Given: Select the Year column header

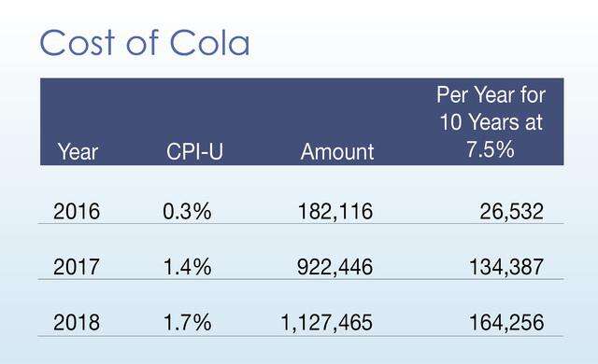Looking at the screenshot, I should point(78,151).
